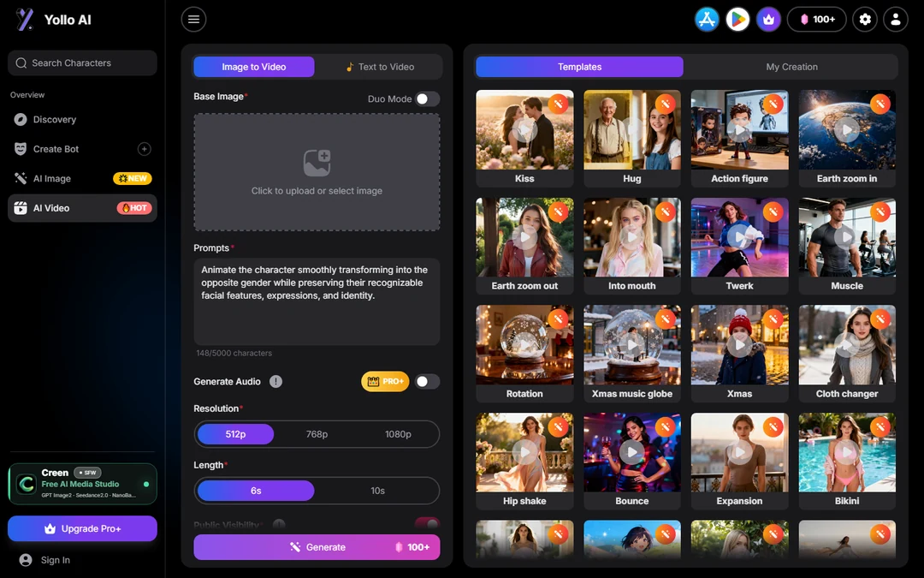924x578 pixels.
Task: Play the Twerk template preview
Action: click(x=739, y=237)
